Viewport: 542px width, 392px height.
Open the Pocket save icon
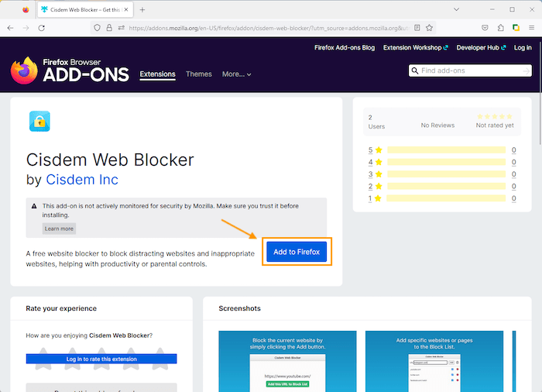pos(485,27)
